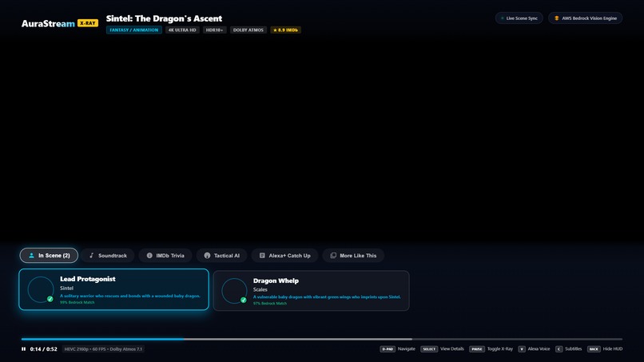Click the title Sintel: The Dragon's Ascent
Image resolution: width=644 pixels, height=362 pixels.
coord(164,18)
